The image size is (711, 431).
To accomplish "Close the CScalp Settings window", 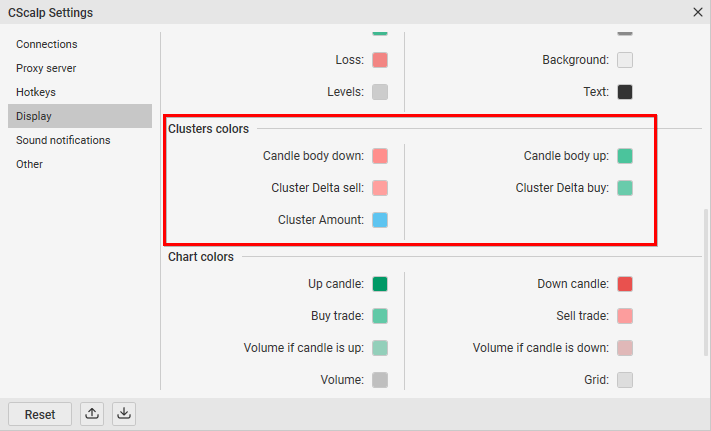I will pyautogui.click(x=697, y=12).
